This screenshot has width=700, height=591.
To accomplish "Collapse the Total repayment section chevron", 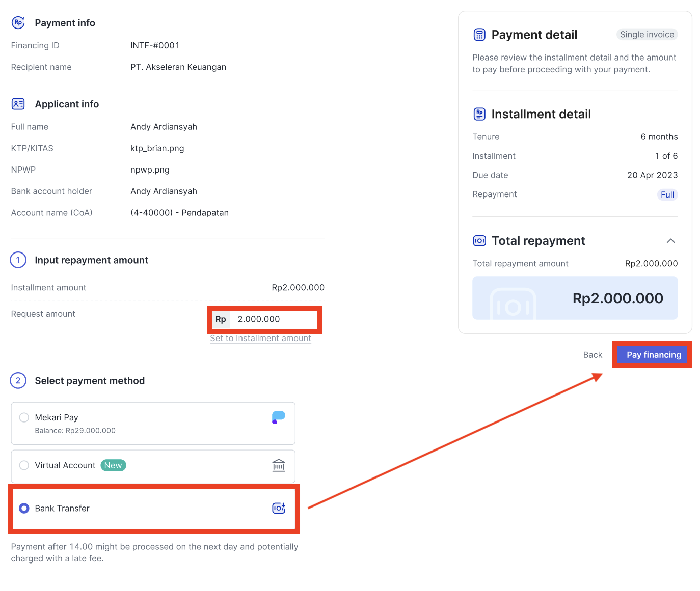I will click(x=671, y=241).
